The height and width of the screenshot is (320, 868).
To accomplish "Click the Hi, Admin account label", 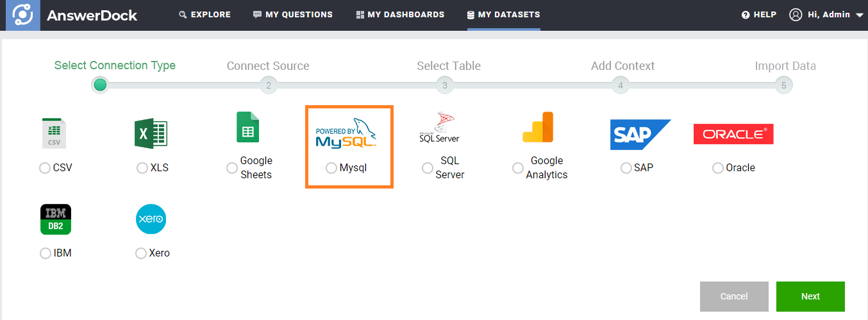I will 829,15.
